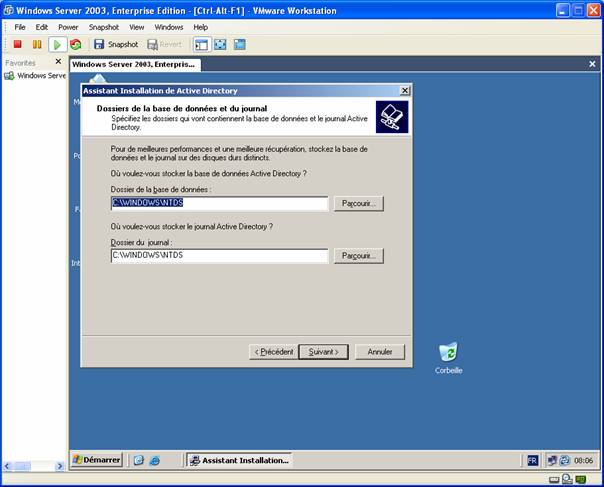
Task: Close the virtual machine tab
Action: (592, 64)
